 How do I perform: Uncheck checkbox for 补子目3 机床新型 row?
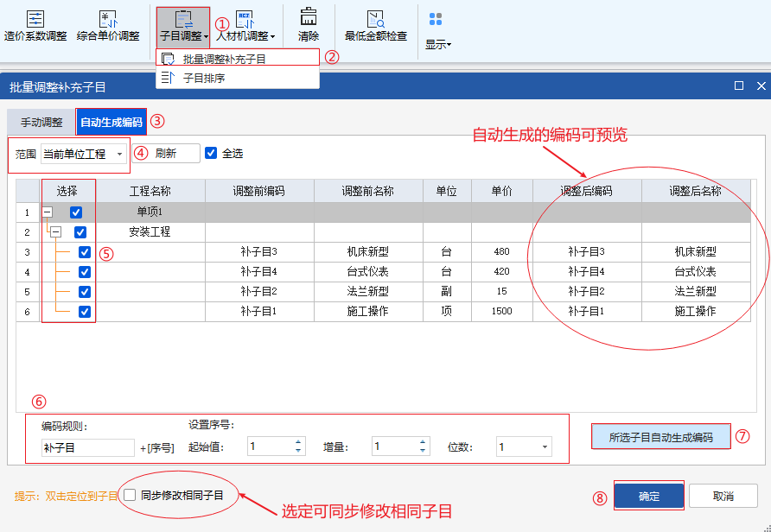85,252
